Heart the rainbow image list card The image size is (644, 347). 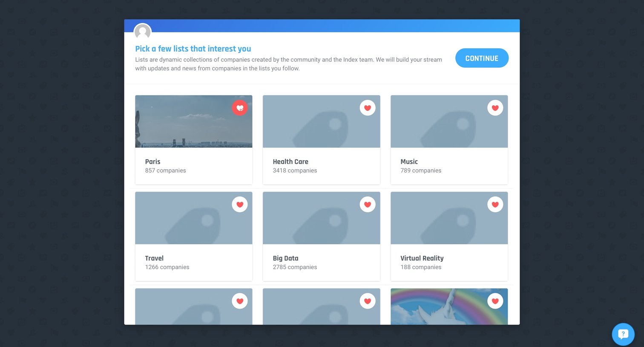(495, 301)
